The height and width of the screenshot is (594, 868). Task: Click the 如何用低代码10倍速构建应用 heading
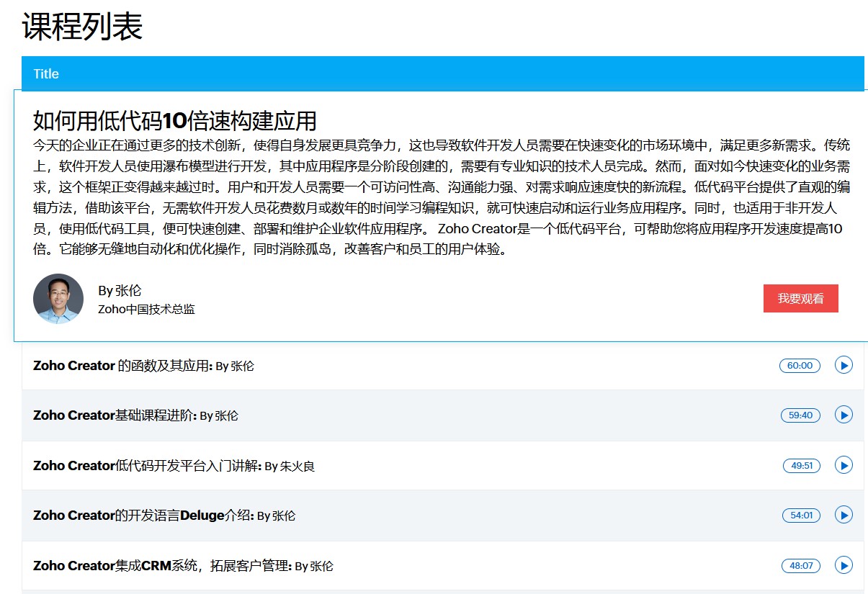click(x=175, y=120)
